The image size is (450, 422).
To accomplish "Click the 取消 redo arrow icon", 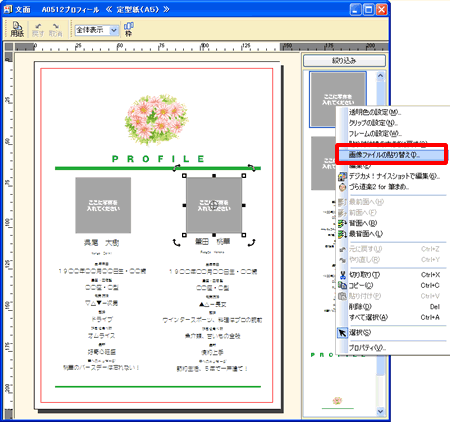I will coord(55,30).
